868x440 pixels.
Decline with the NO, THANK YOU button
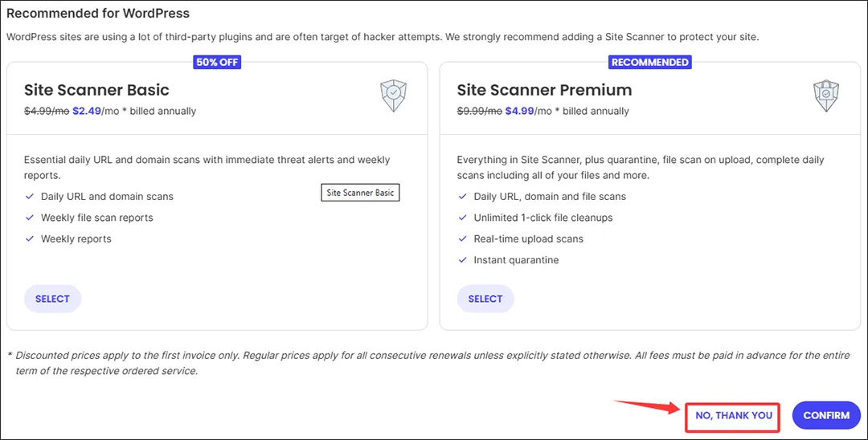734,416
